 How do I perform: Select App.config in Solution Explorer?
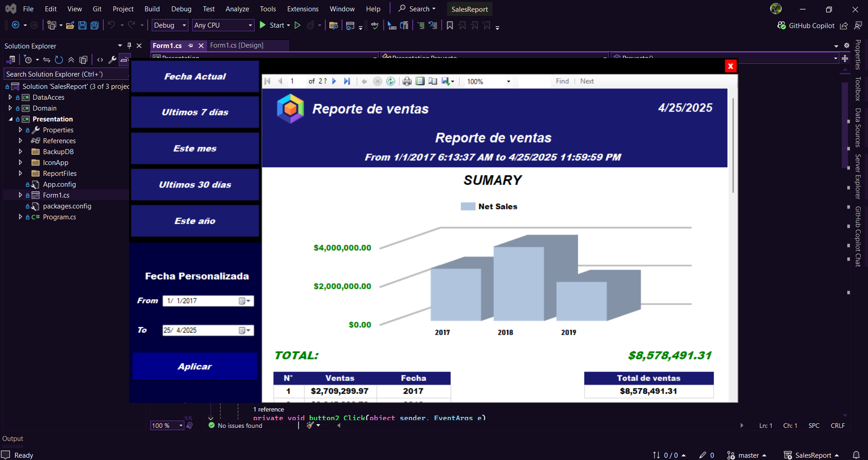point(59,184)
